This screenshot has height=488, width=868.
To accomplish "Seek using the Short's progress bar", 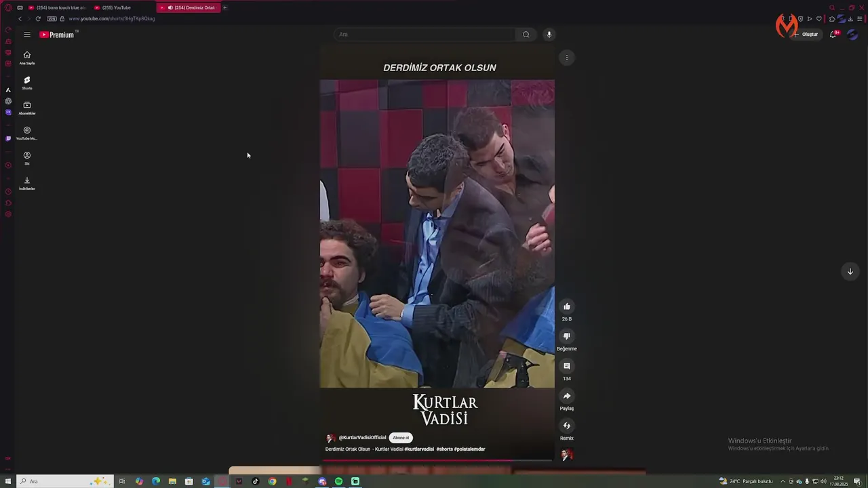I will 437,460.
